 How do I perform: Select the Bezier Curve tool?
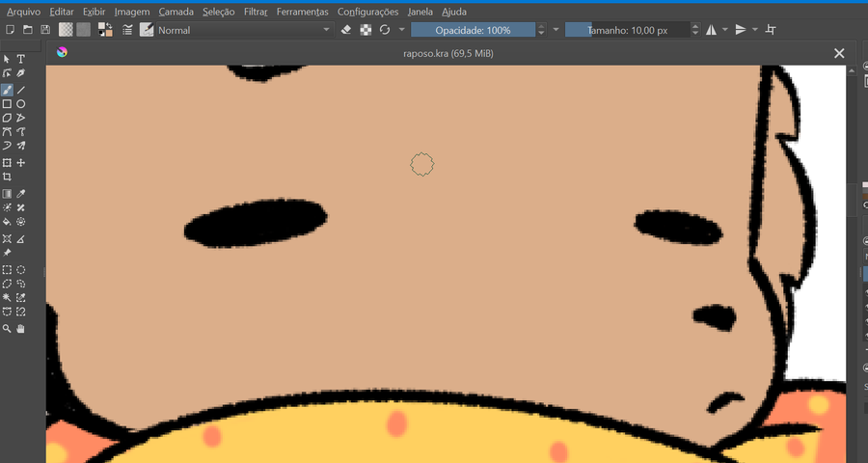point(7,132)
